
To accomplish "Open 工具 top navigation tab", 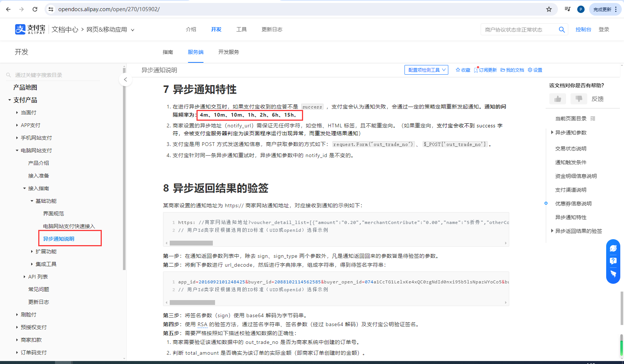I will pyautogui.click(x=241, y=29).
